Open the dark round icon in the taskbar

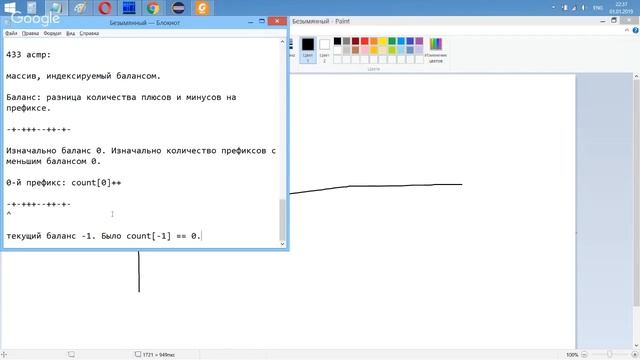tap(178, 8)
